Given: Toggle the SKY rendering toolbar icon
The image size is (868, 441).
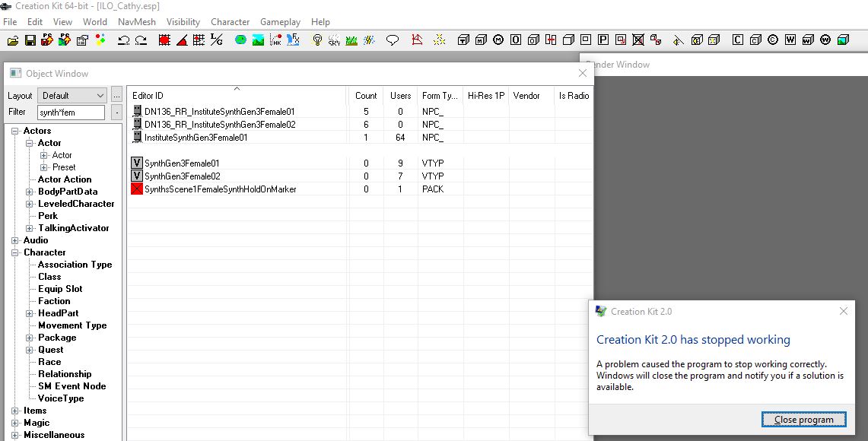Looking at the screenshot, I should [x=334, y=40].
